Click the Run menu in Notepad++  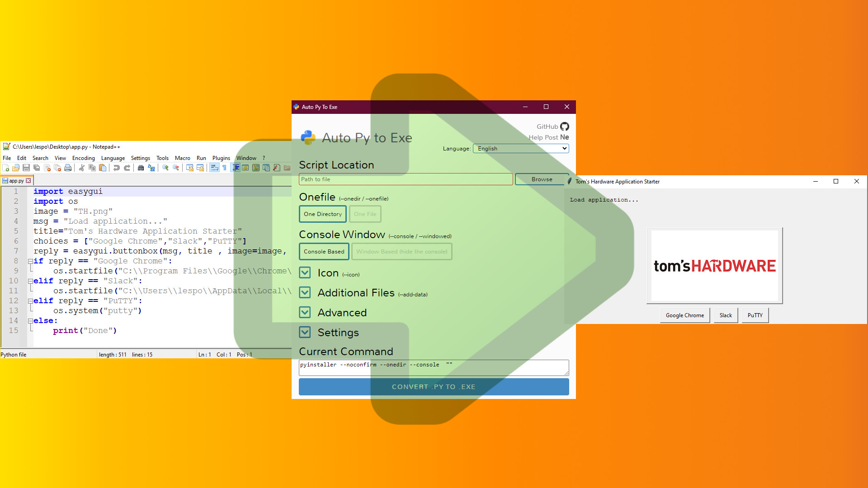[201, 157]
